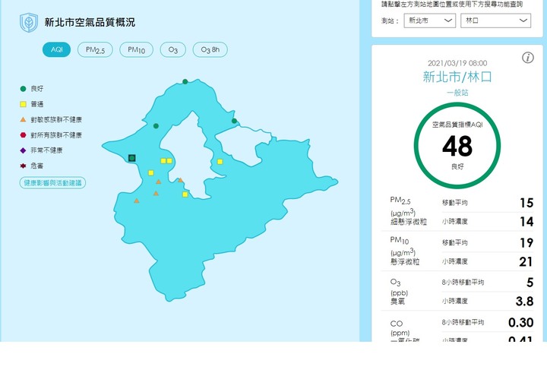Click the orange triangle legend icon for 對敏感族群不健康
This screenshot has height=392, width=547.
pyautogui.click(x=23, y=119)
